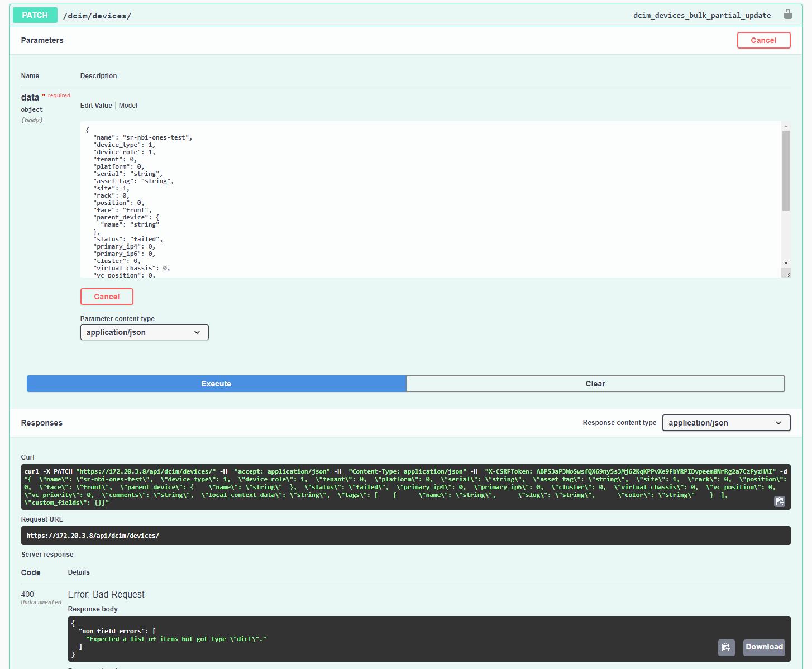The image size is (812, 669).
Task: Click the PATCH method badge
Action: tap(34, 15)
